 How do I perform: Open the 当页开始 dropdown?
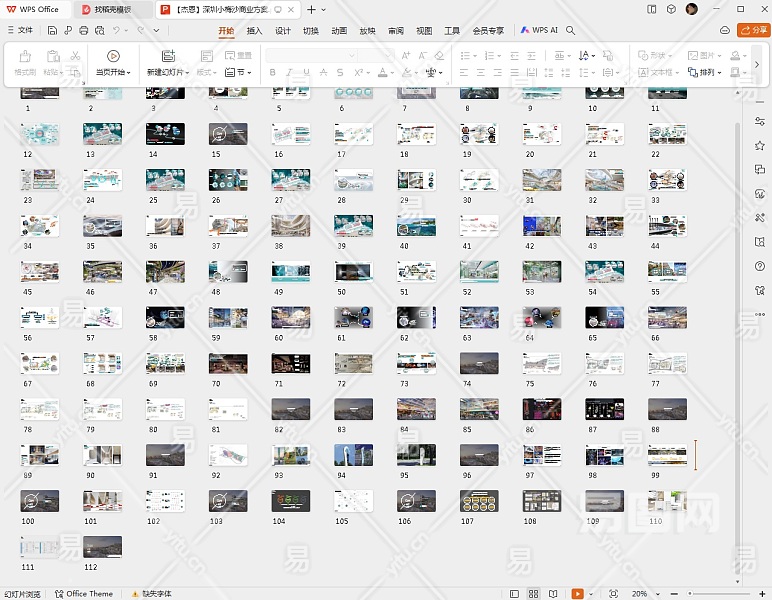(x=112, y=73)
